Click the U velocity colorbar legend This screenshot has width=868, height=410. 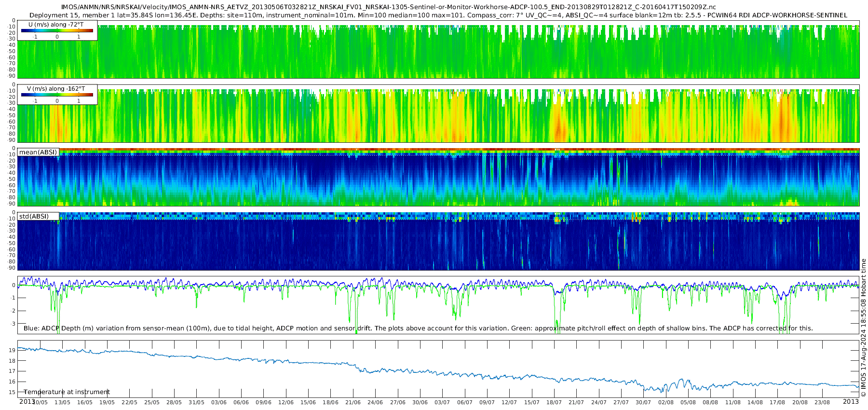click(57, 31)
